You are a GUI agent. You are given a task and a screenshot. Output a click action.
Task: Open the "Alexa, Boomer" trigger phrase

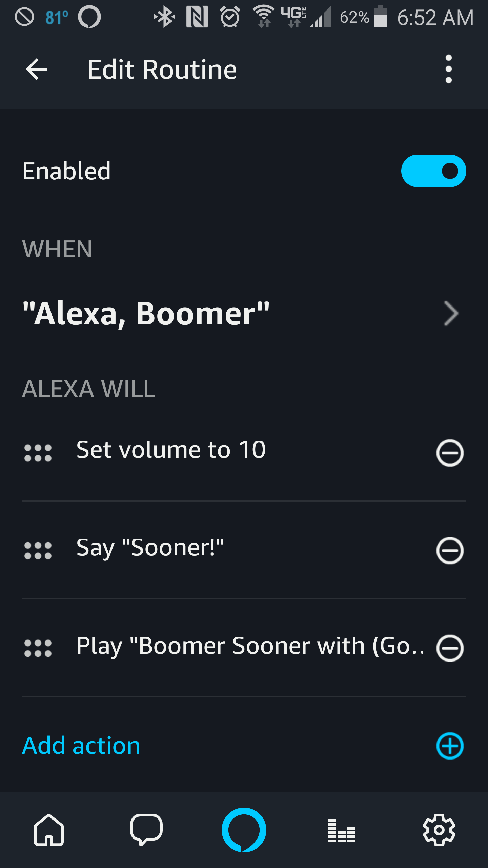pos(146,313)
